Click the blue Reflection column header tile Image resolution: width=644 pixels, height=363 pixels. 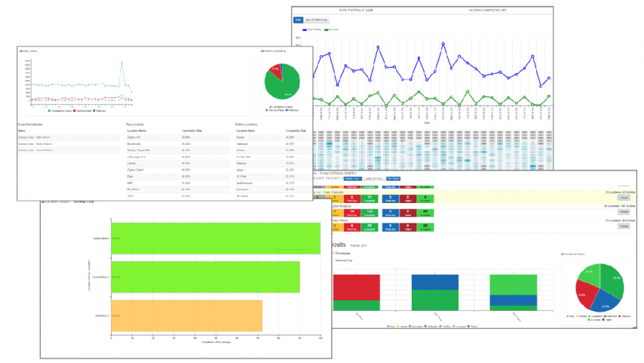pyautogui.click(x=390, y=187)
